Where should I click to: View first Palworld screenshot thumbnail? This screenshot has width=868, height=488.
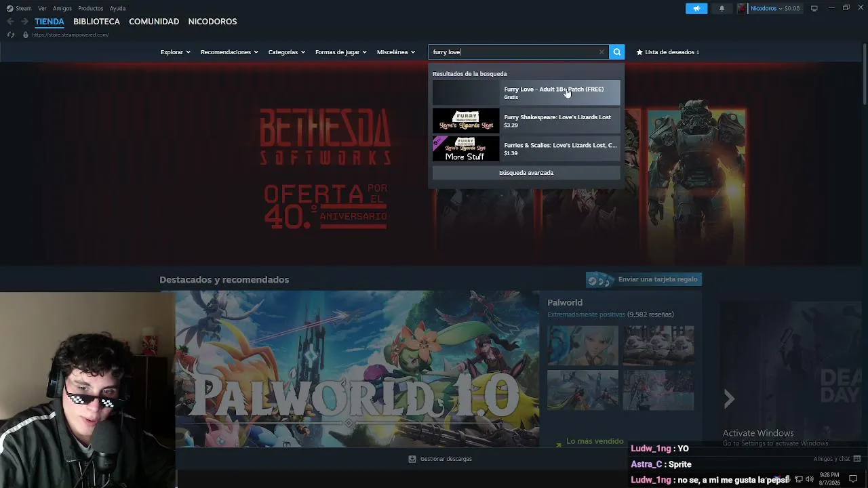583,346
